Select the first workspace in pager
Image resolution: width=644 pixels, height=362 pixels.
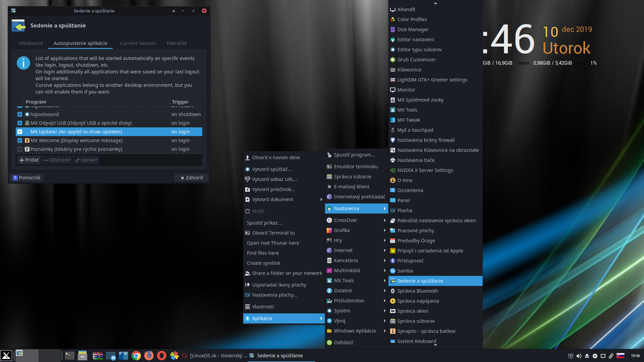click(26, 355)
